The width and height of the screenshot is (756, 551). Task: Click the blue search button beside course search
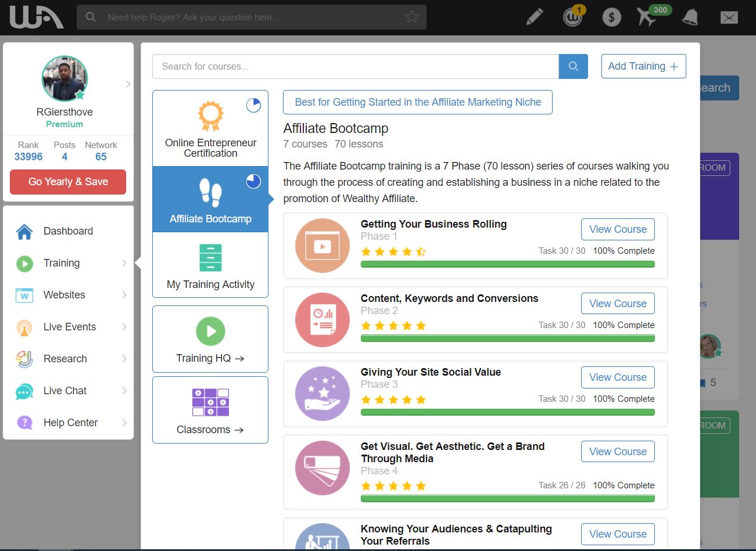574,66
